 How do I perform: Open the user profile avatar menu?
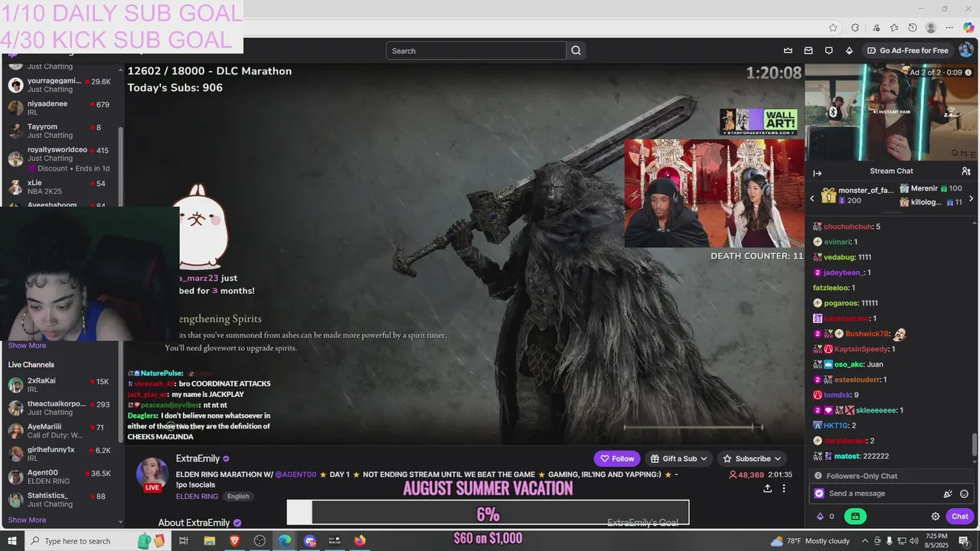pos(966,51)
